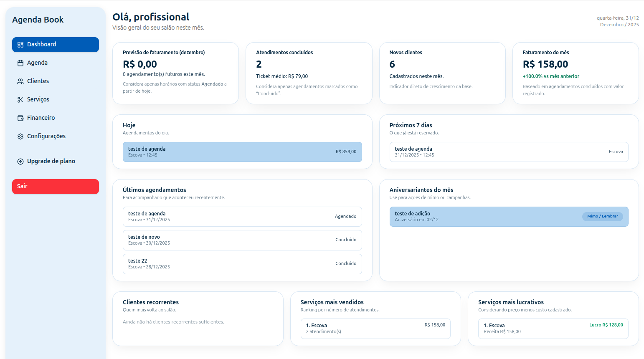
Task: Select the teste de agenda appointment under Hoje
Action: click(x=242, y=152)
